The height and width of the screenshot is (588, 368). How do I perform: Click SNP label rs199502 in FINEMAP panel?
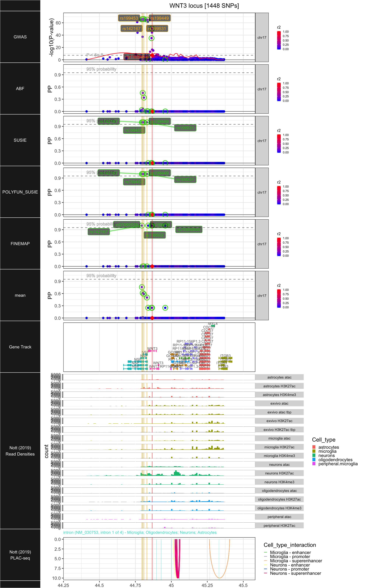(x=155, y=235)
